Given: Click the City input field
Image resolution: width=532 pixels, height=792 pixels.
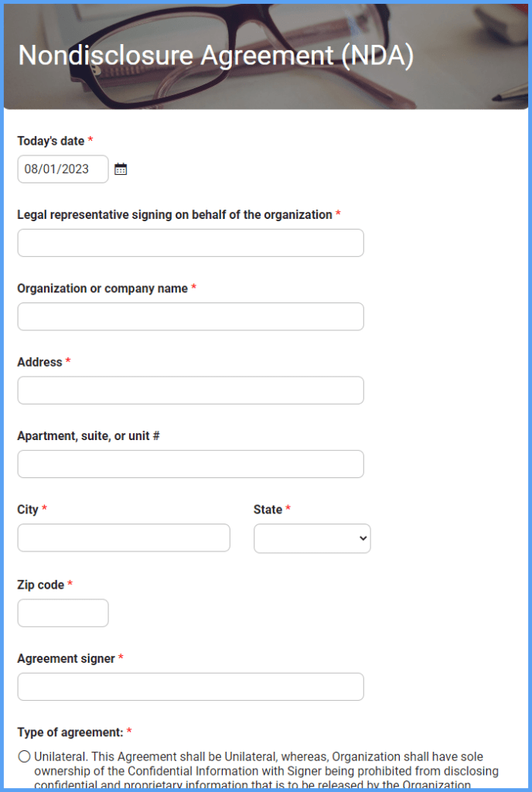Looking at the screenshot, I should [124, 538].
